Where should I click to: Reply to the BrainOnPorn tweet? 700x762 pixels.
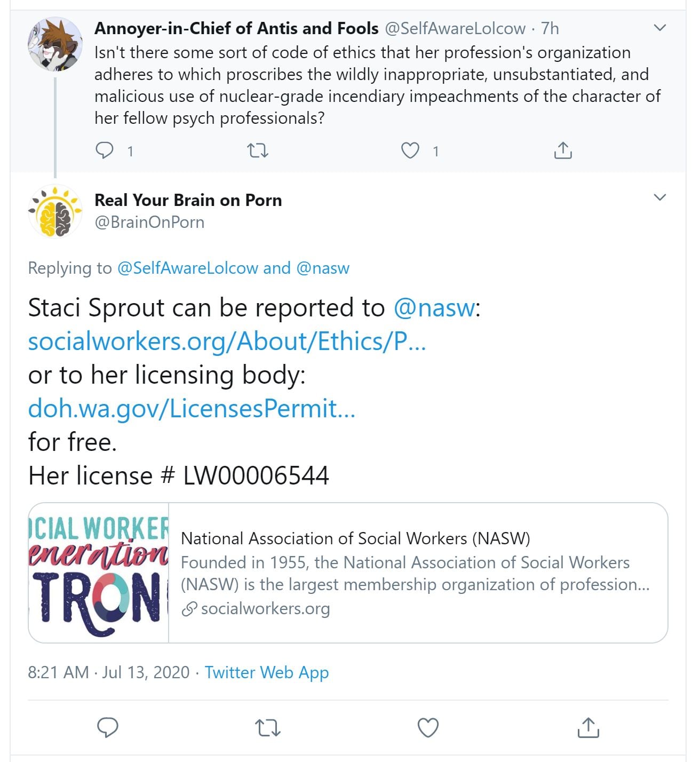108,727
